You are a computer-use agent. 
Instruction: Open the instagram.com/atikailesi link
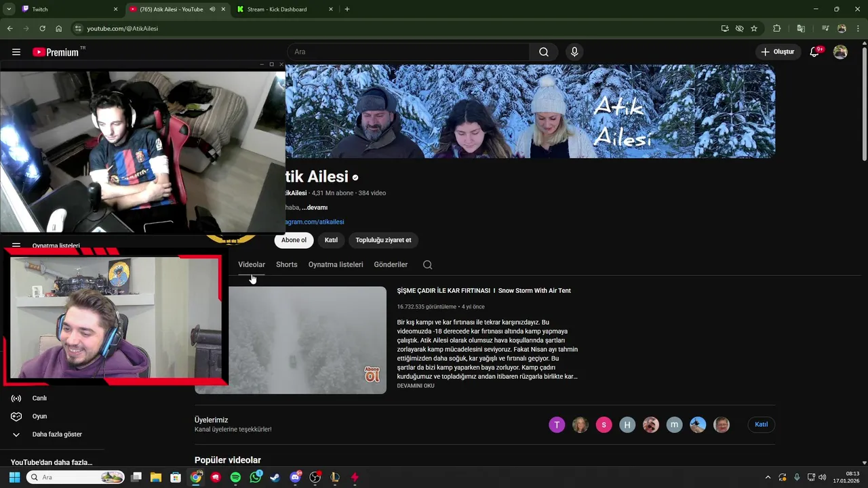(x=315, y=222)
